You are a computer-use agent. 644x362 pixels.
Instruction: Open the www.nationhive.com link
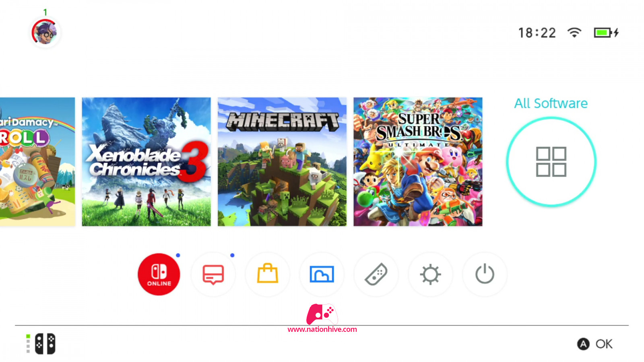coord(322,329)
